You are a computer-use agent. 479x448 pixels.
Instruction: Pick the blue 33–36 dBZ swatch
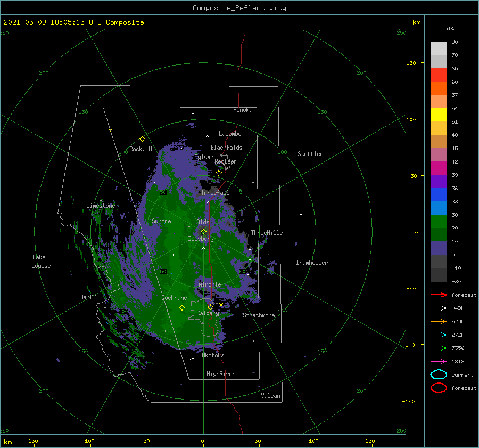pos(439,195)
